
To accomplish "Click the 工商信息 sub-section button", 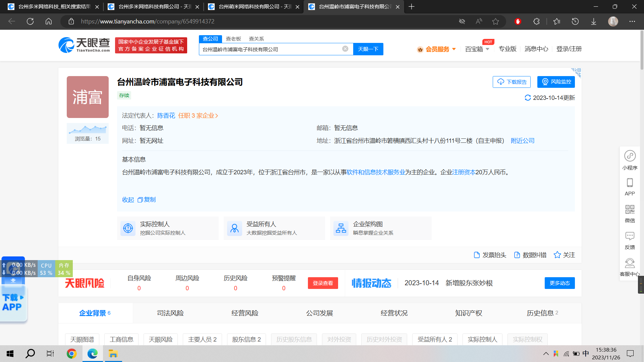I will click(x=121, y=340).
